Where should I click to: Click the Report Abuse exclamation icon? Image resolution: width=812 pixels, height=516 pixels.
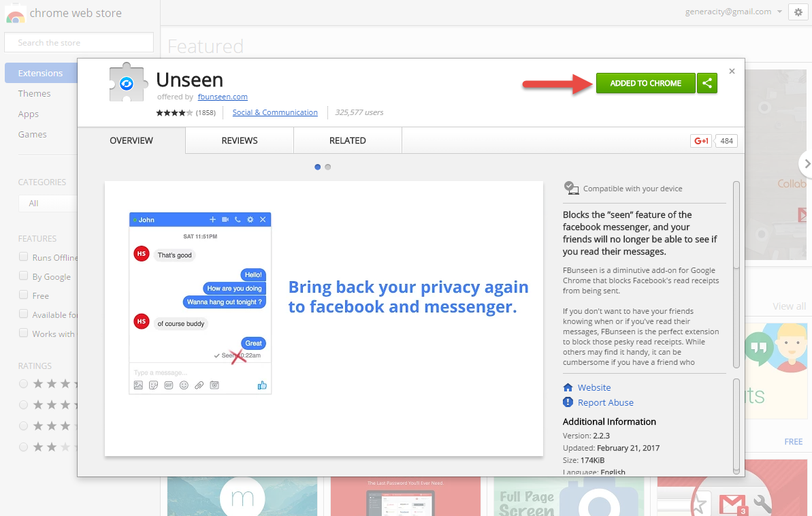[x=568, y=402]
